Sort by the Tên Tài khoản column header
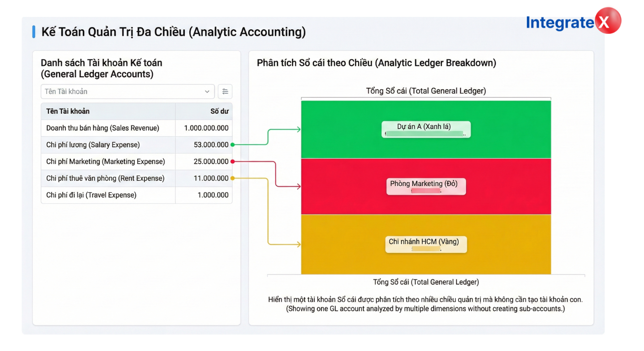 coord(68,111)
